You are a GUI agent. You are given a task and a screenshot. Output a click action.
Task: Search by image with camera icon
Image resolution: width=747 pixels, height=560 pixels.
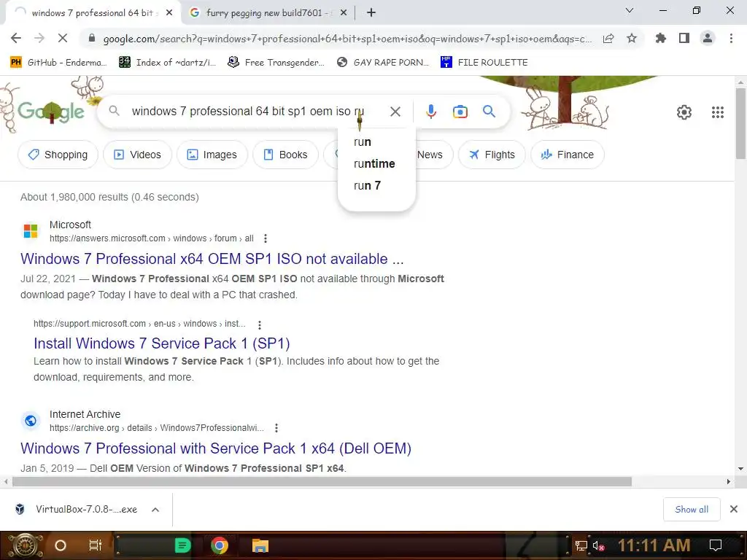coord(460,112)
